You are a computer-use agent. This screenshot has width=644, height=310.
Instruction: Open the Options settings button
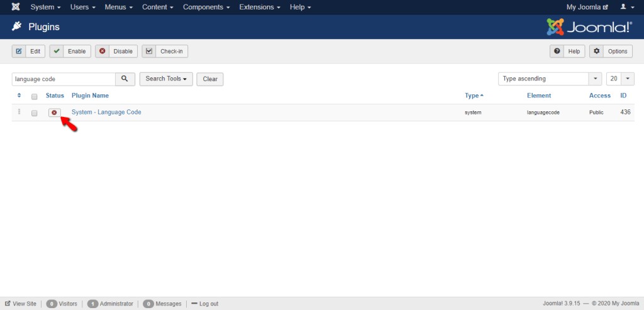click(x=611, y=52)
